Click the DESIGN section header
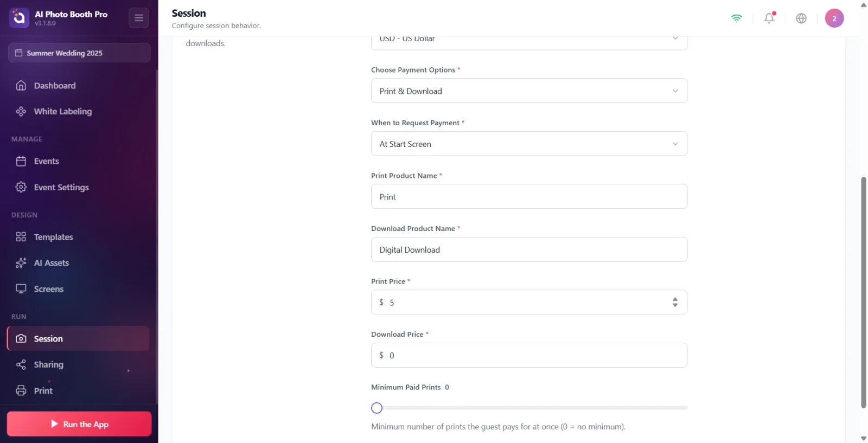This screenshot has width=868, height=443. pos(24,215)
